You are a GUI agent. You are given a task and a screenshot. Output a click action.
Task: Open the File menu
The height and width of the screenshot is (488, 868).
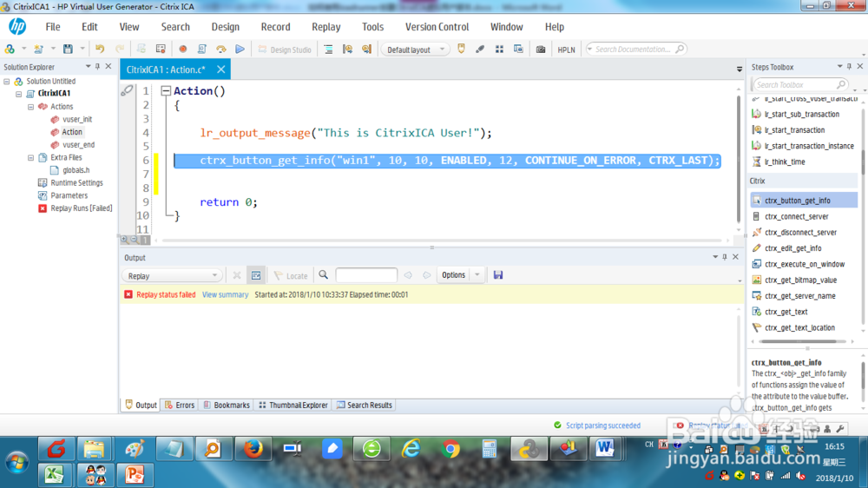[53, 27]
